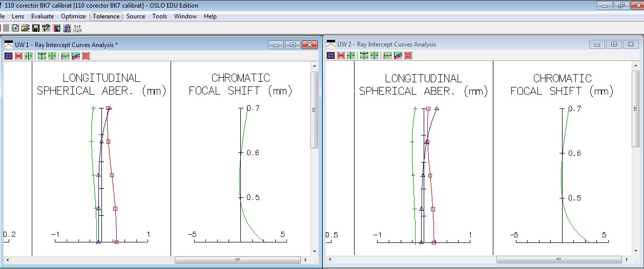Open the Optimize menu
The width and height of the screenshot is (644, 269).
pyautogui.click(x=73, y=16)
